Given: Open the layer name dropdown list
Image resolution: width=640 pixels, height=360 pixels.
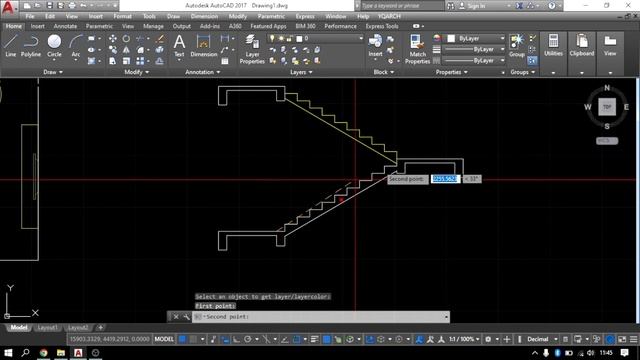Looking at the screenshot, I should tap(360, 38).
